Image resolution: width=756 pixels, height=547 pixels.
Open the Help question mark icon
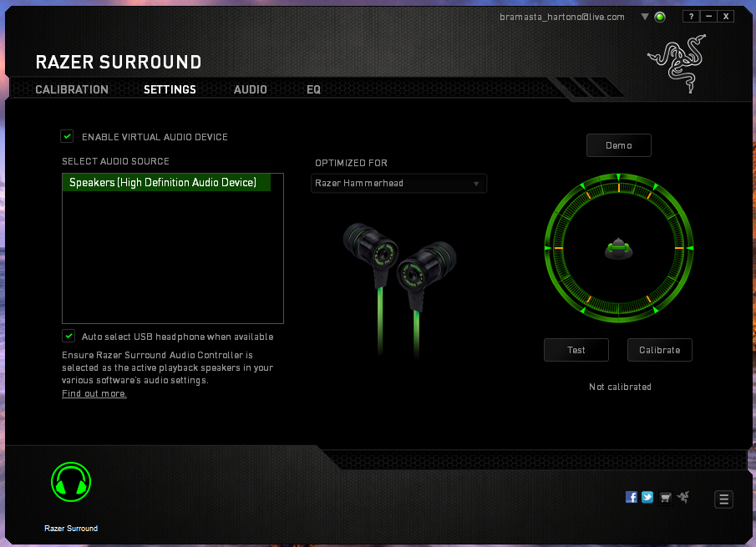click(x=690, y=15)
